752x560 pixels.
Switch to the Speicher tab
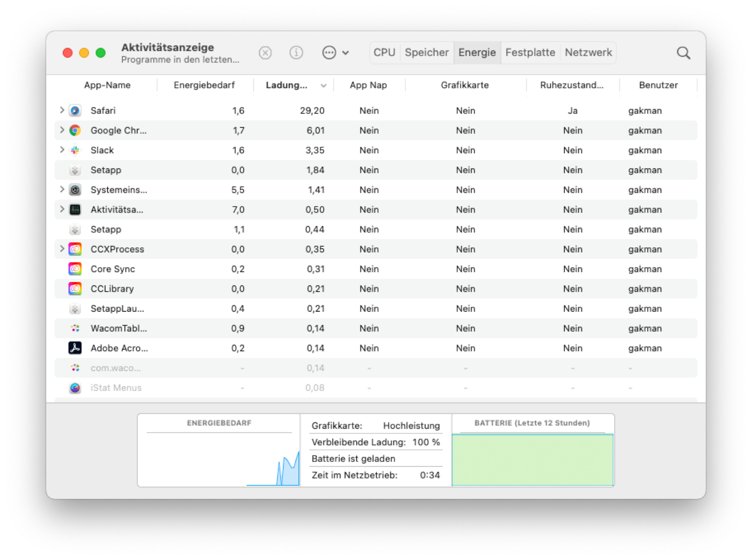pos(427,53)
